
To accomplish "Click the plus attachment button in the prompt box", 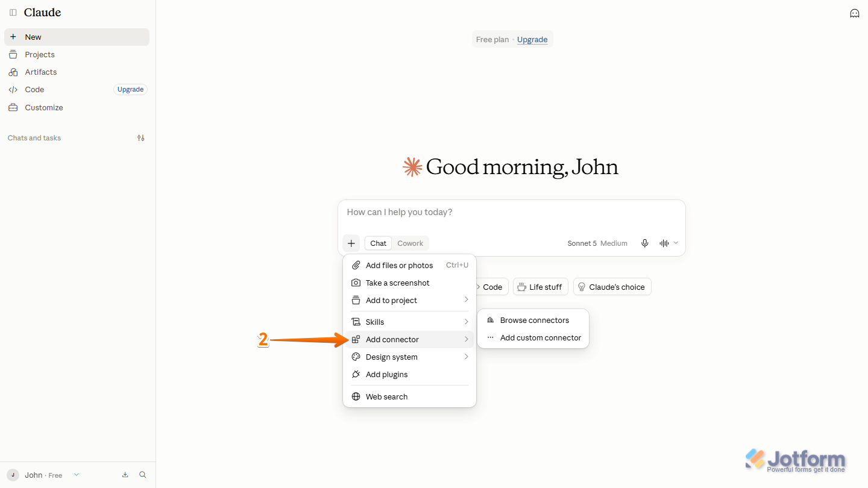I will point(351,243).
